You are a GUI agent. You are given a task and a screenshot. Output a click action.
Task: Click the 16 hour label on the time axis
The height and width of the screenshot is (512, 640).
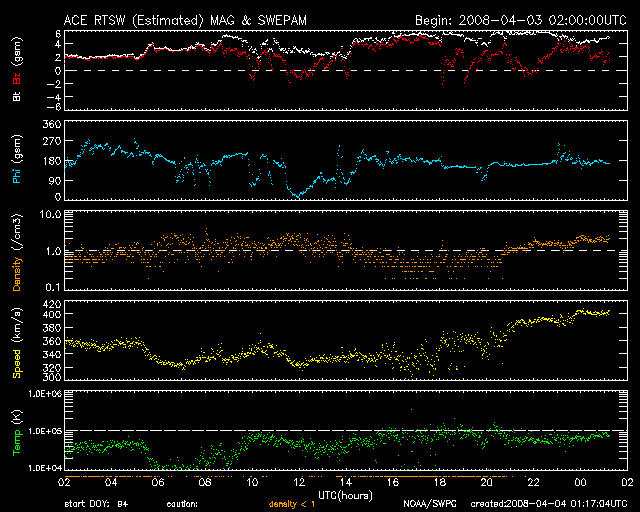[393, 483]
